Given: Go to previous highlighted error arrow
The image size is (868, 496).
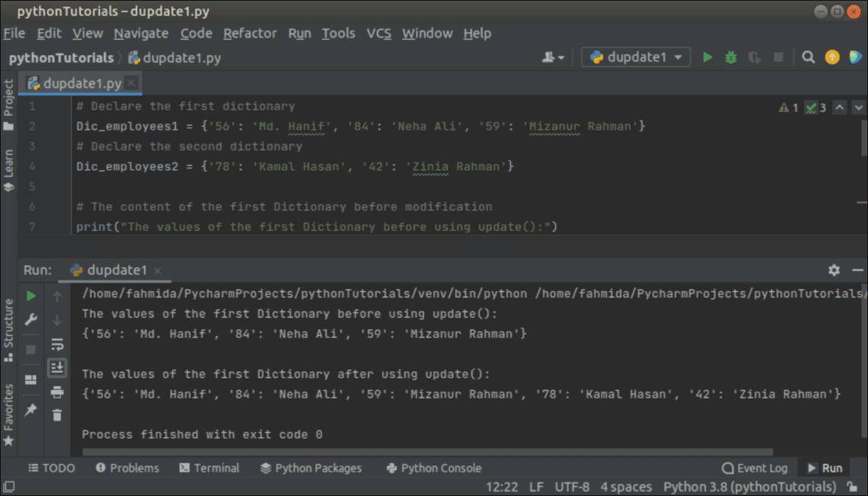Looking at the screenshot, I should [840, 107].
